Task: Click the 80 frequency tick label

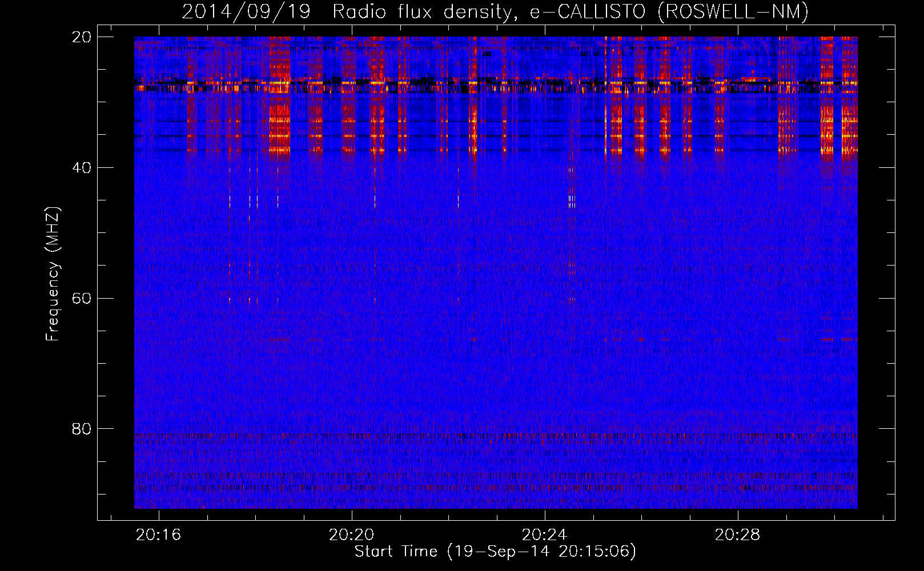Action: [x=82, y=429]
